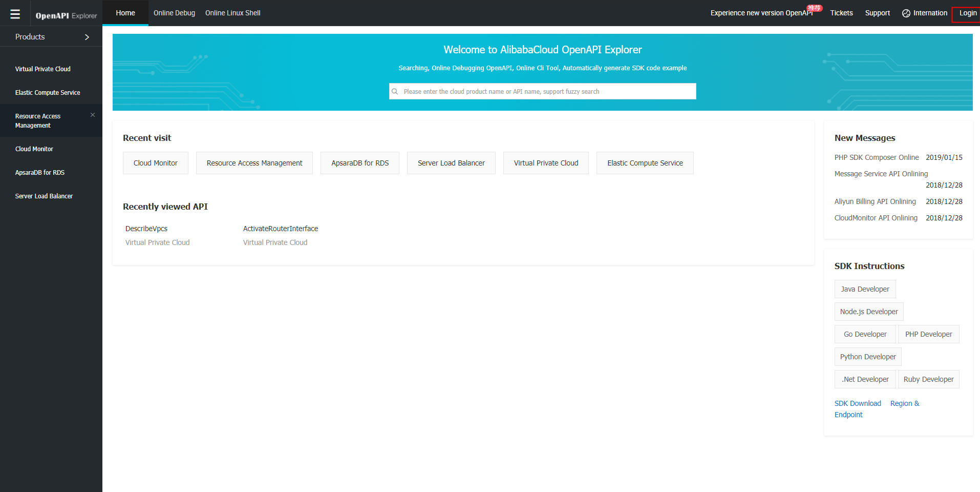Open the ActivateRouterInterface recently viewed API

281,229
